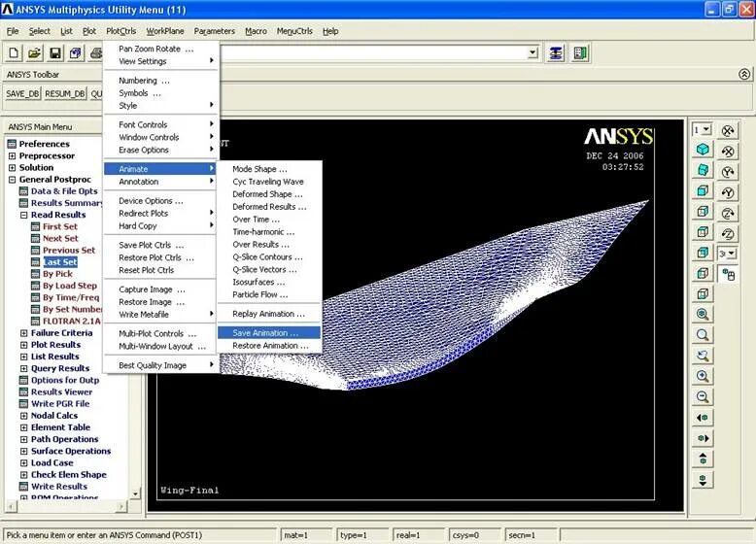Open Multi-Plot Controls menu entry
The width and height of the screenshot is (756, 544).
(x=160, y=334)
